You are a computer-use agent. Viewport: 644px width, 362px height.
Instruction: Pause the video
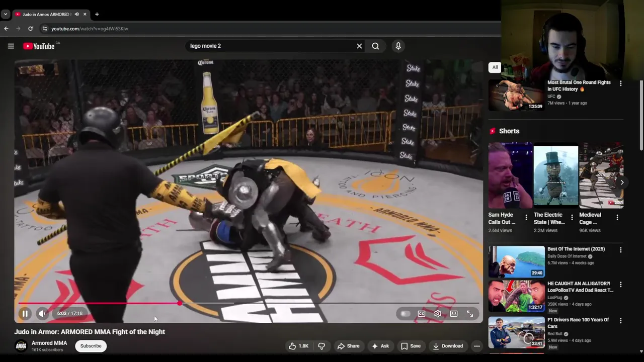(25, 313)
